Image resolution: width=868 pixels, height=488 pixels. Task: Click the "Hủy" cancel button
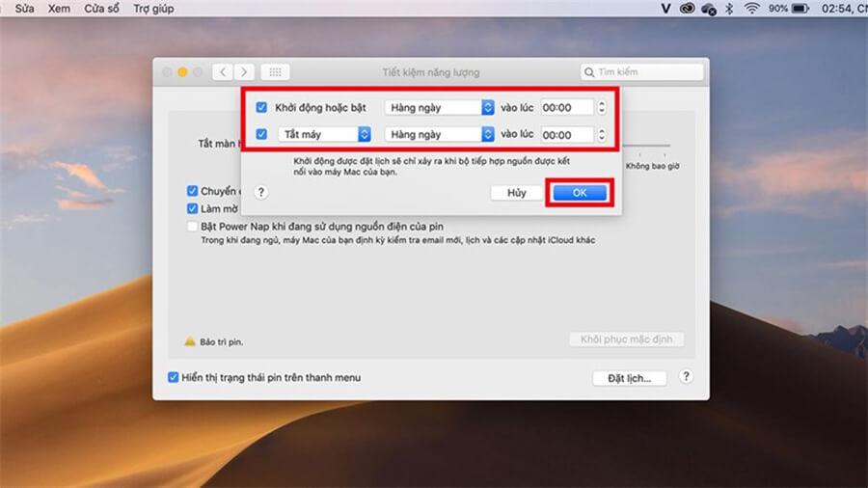(x=517, y=193)
